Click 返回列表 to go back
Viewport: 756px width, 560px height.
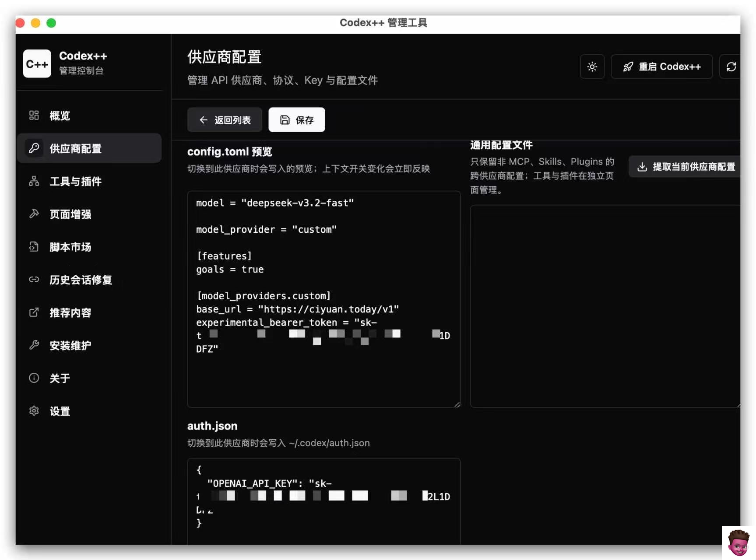[x=225, y=119]
